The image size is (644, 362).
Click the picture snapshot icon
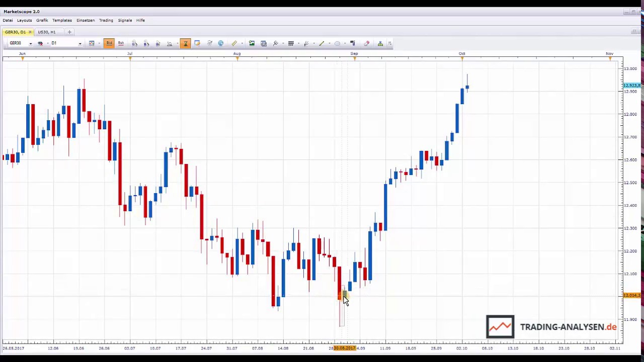[252, 43]
